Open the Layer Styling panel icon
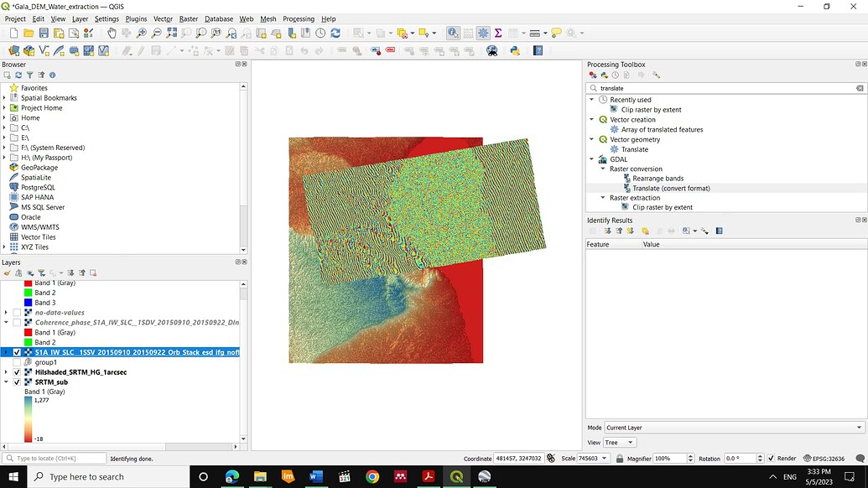 (7, 273)
